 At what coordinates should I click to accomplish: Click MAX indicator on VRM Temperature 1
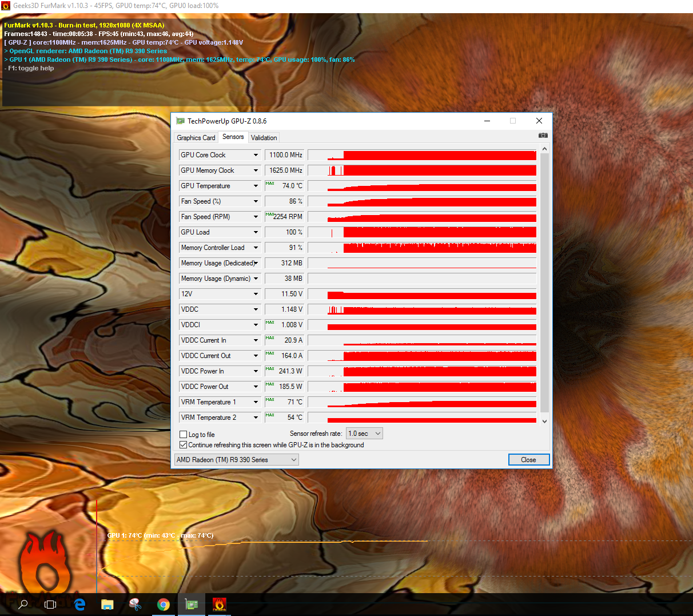point(270,400)
